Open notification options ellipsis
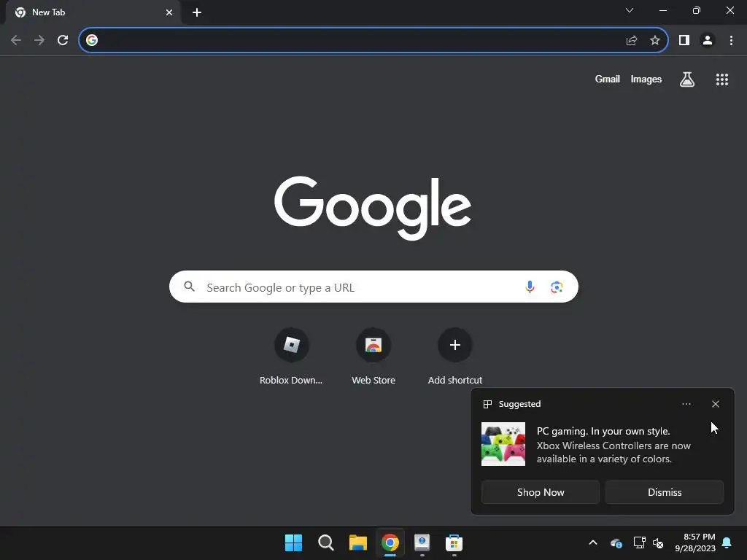 pos(686,404)
